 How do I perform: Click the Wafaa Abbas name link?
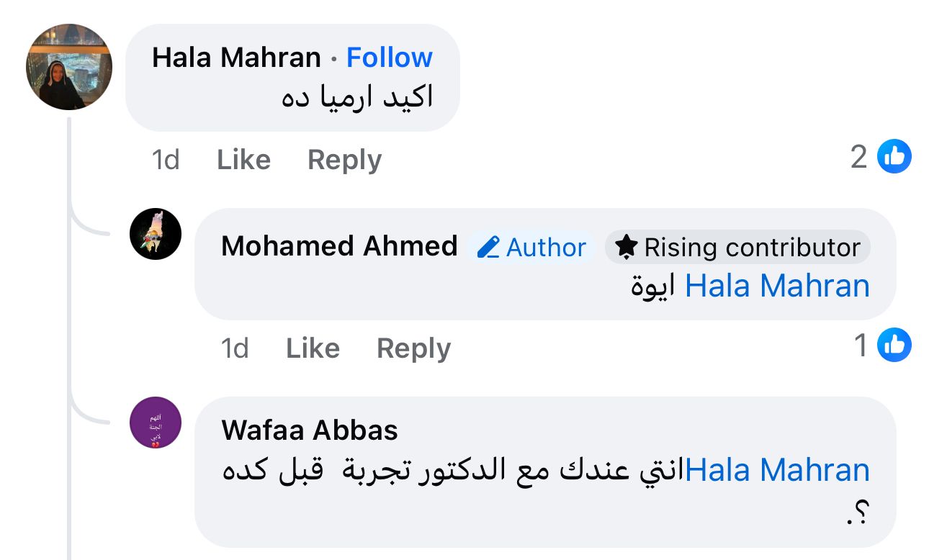[x=310, y=430]
